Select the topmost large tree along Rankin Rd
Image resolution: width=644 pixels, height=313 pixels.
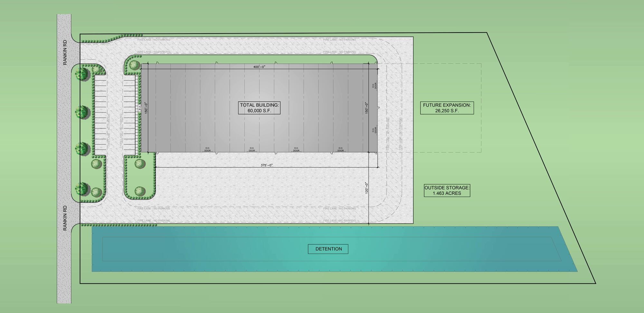coord(82,73)
